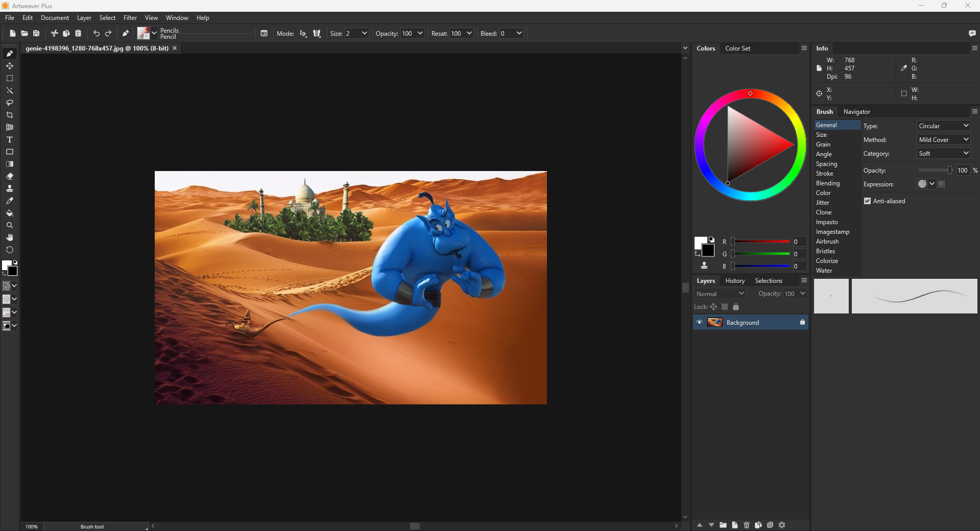This screenshot has width=980, height=531.
Task: Toggle the lock all padlock beside Lock
Action: [736, 307]
